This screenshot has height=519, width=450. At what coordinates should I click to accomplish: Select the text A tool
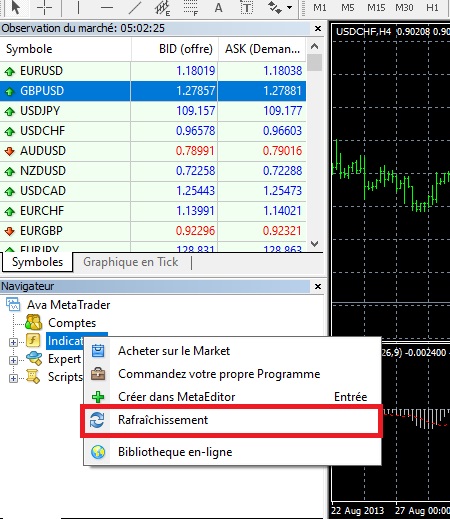218,7
